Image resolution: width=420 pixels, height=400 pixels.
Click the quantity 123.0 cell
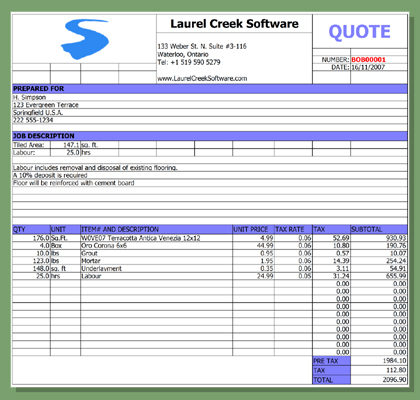click(31, 261)
